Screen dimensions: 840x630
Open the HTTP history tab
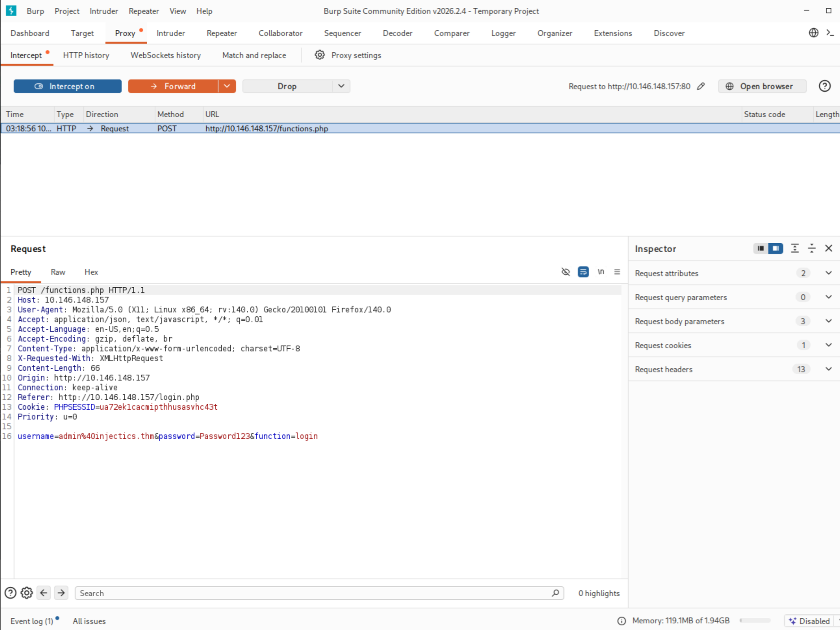click(x=86, y=55)
